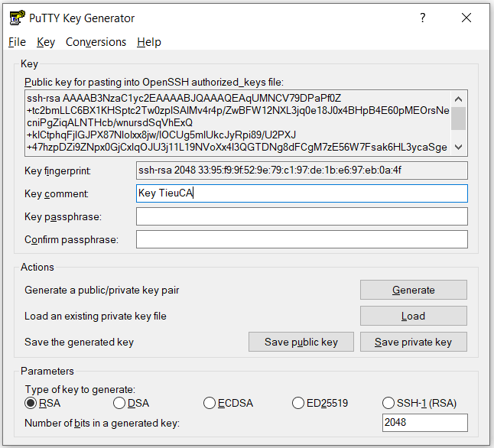Select the SSH-1 (RSA) key type
The height and width of the screenshot is (448, 494).
point(419,403)
